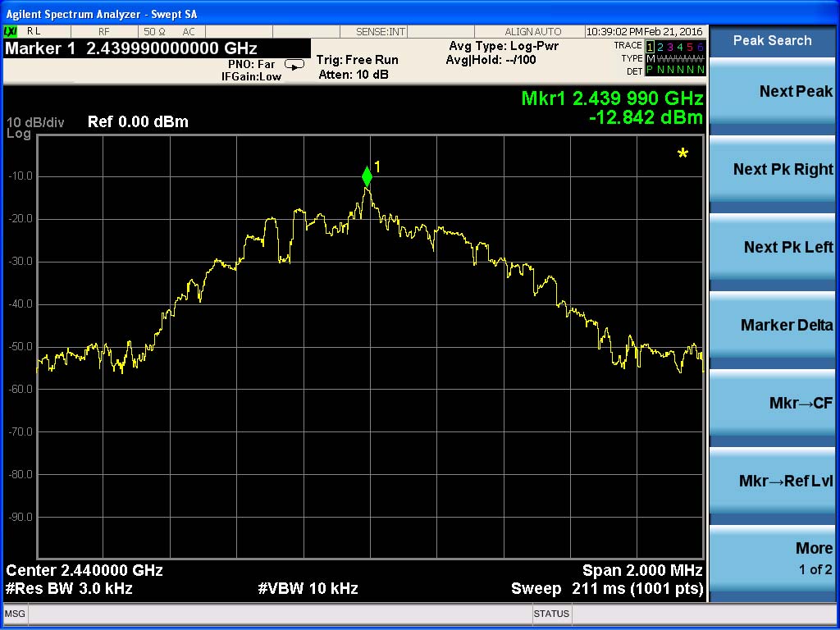Viewport: 840px width, 630px height.
Task: Click the Mkr→Ref Lvl softkey
Action: pos(773,481)
